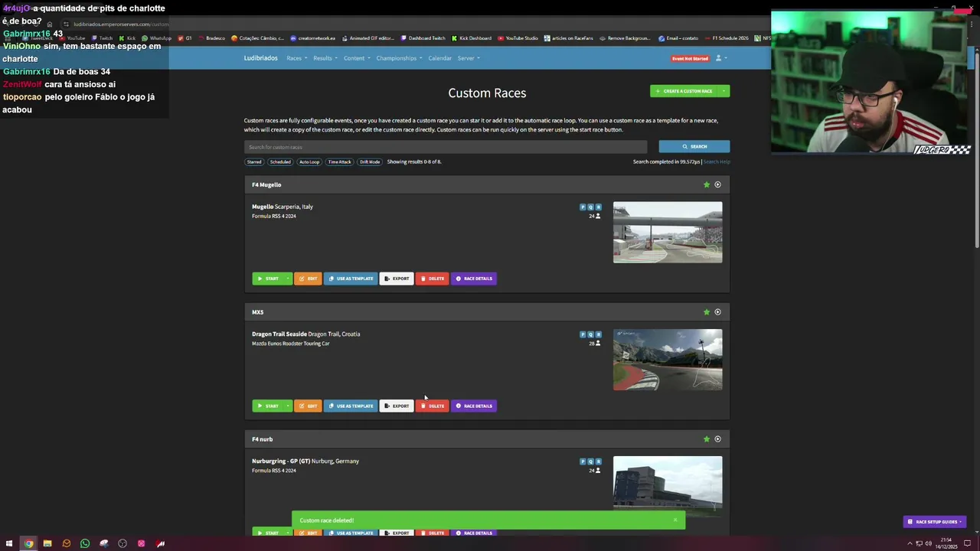Export the F4 Mugello race

tap(397, 279)
